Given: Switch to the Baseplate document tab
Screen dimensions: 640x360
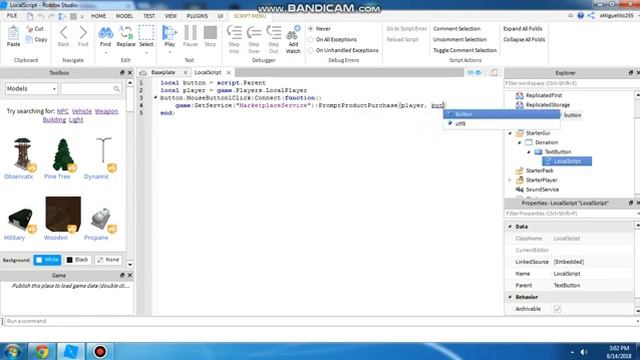Looking at the screenshot, I should 163,72.
